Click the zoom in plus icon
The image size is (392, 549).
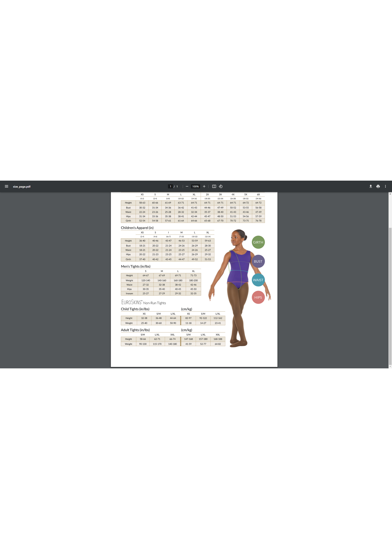[204, 186]
